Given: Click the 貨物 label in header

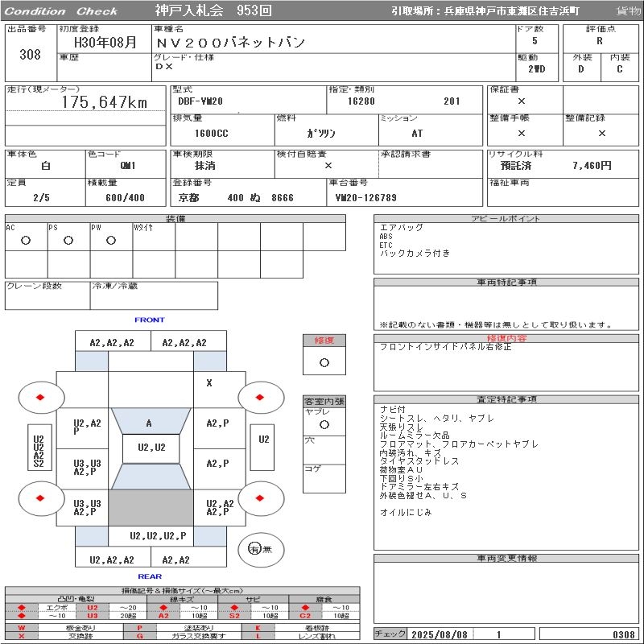Looking at the screenshot, I should coord(628,11).
